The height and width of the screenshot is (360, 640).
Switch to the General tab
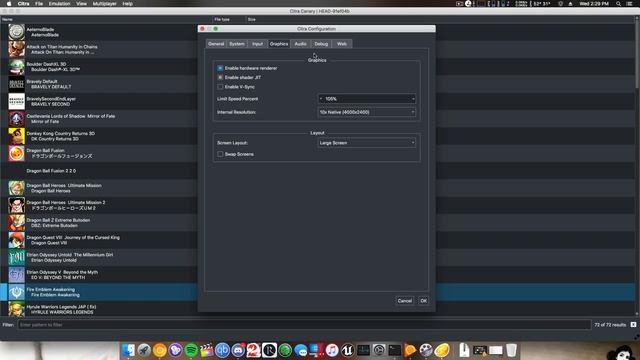pos(216,44)
